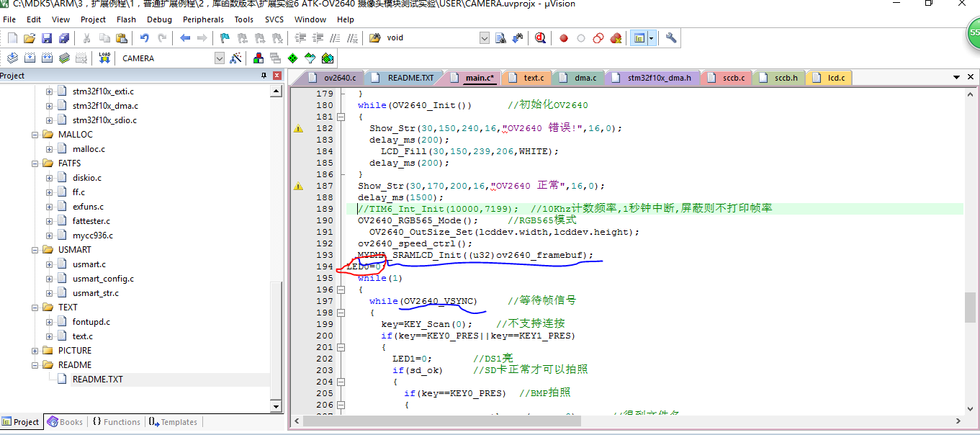
Task: Open Select Software Packs icon
Action: (310, 58)
